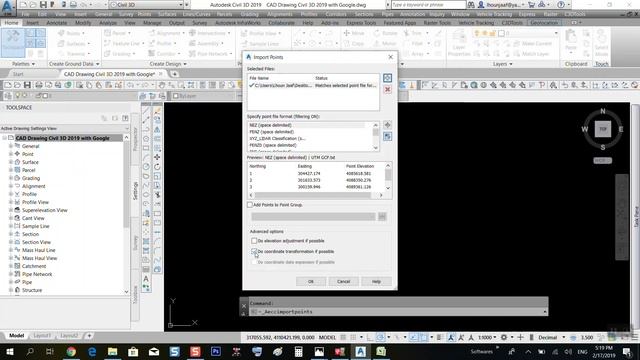Open the Decimal units dropdown in status bar
This screenshot has height=360, width=640.
[564, 338]
